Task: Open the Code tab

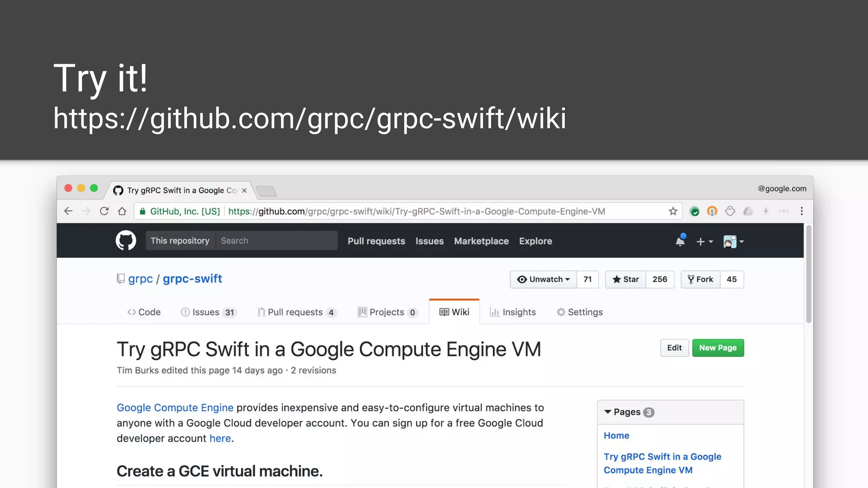Action: pyautogui.click(x=144, y=312)
